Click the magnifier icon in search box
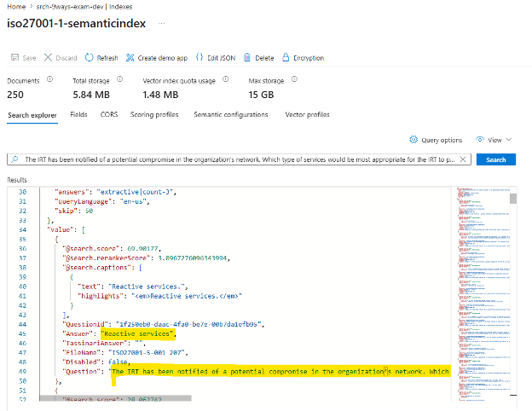 tap(14, 159)
